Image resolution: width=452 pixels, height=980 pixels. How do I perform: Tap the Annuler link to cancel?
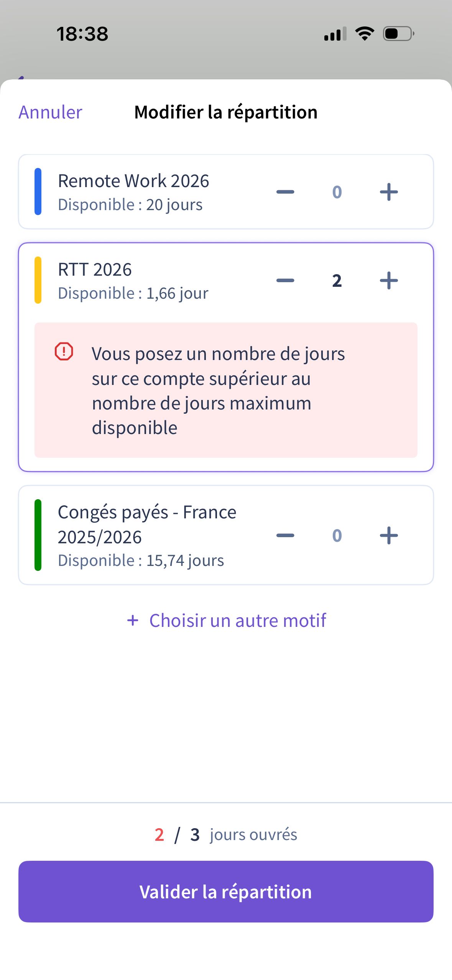pos(50,112)
